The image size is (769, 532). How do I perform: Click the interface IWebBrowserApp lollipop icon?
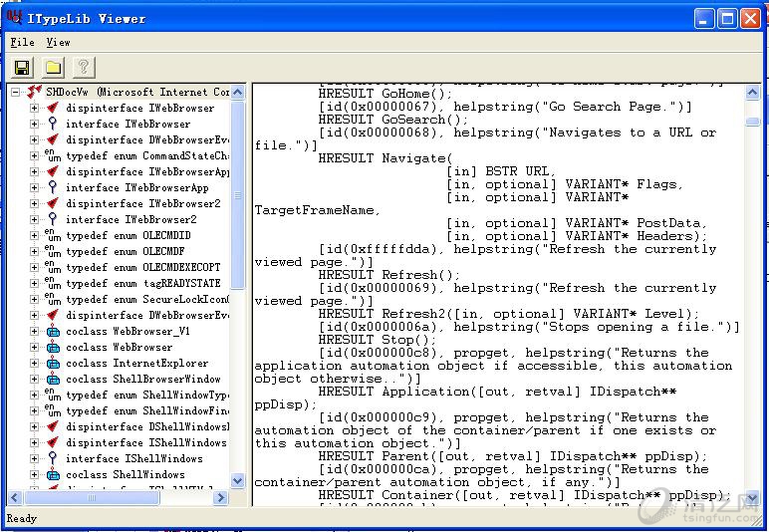point(52,188)
